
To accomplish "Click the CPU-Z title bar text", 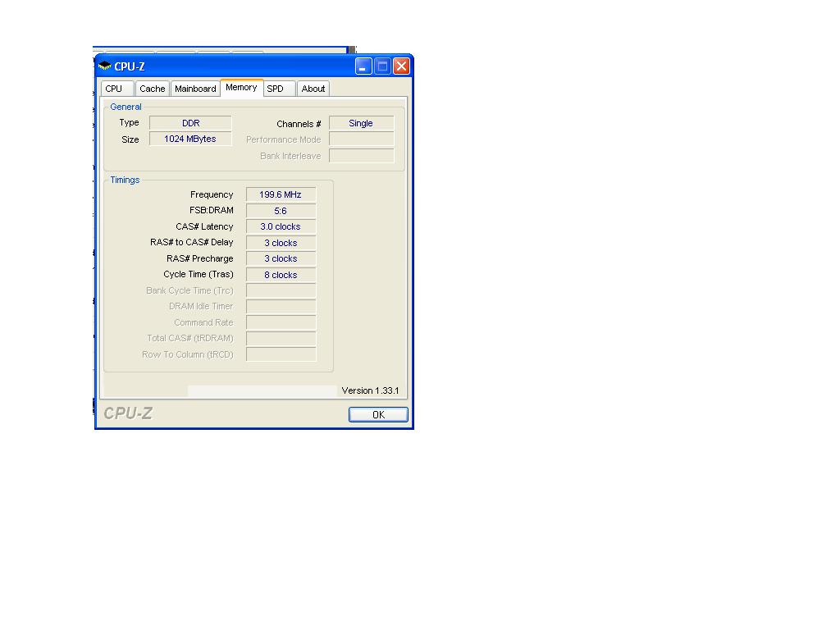I will (x=129, y=66).
